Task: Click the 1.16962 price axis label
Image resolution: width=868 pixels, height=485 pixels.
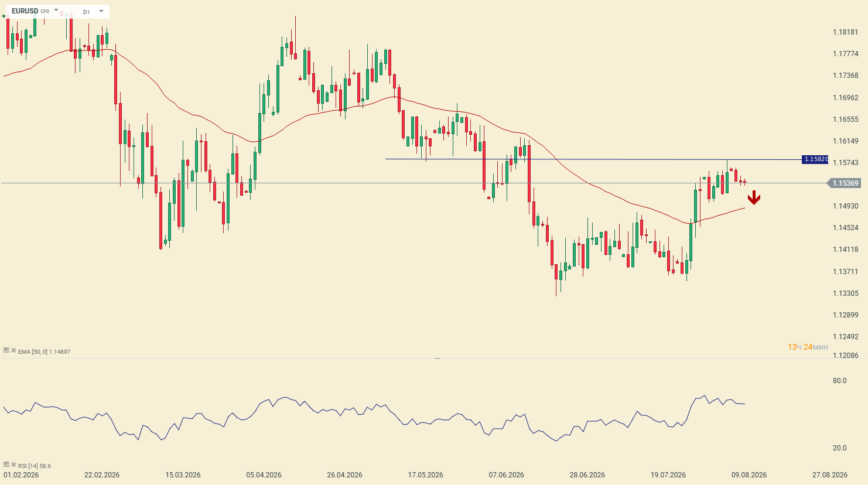Action: (845, 98)
